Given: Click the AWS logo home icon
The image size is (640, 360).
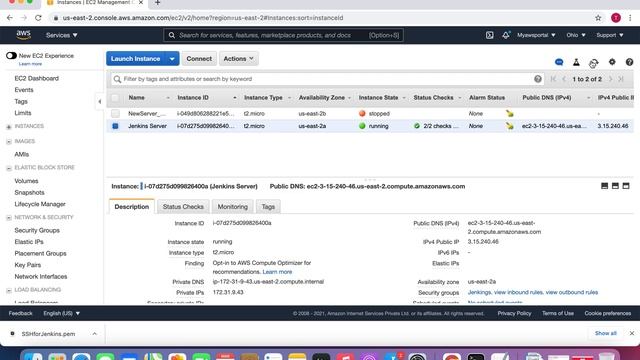Looking at the screenshot, I should (24, 35).
